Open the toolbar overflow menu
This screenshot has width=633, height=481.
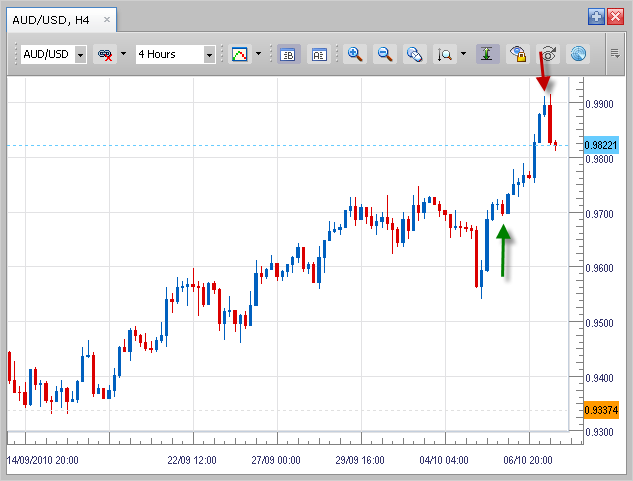(615, 54)
